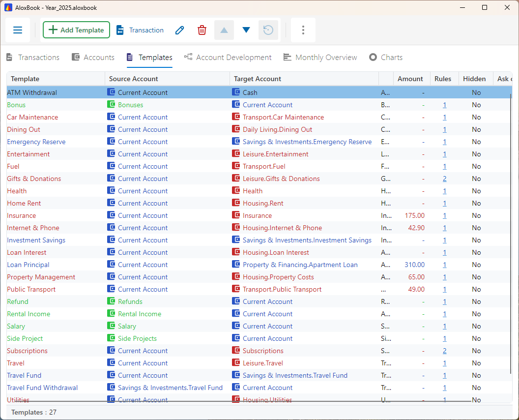Click the 175.00 Insurance amount
The image size is (519, 420).
coord(414,215)
